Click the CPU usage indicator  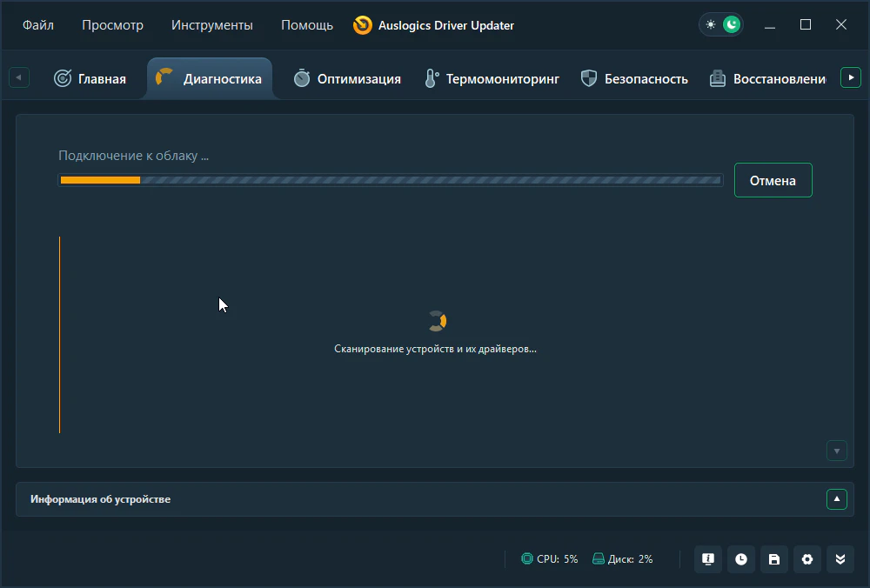coord(549,559)
